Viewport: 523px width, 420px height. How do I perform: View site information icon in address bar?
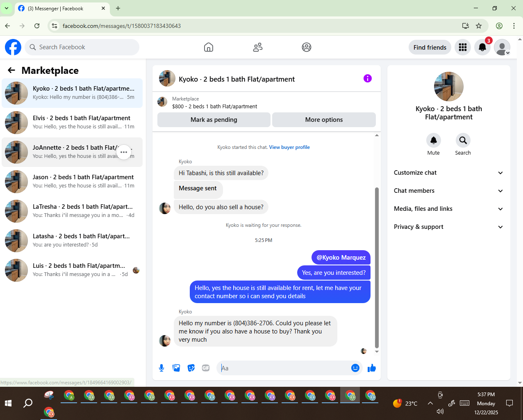55,26
